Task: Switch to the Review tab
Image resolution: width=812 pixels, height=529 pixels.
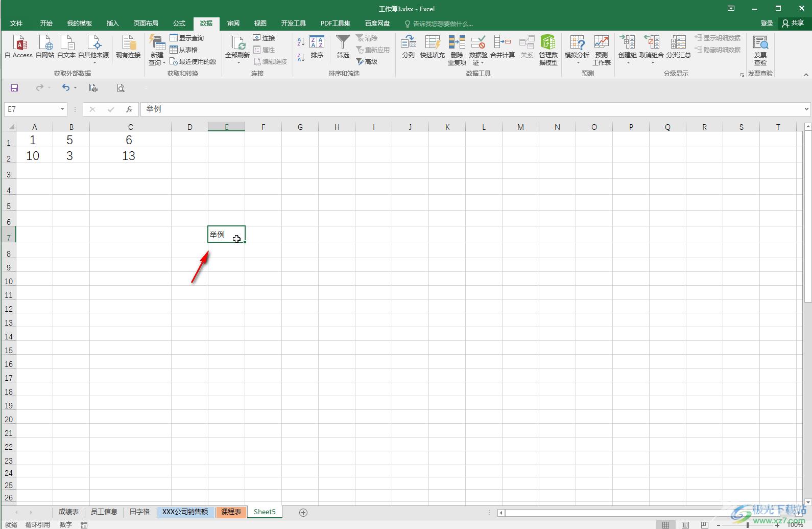Action: pyautogui.click(x=233, y=24)
